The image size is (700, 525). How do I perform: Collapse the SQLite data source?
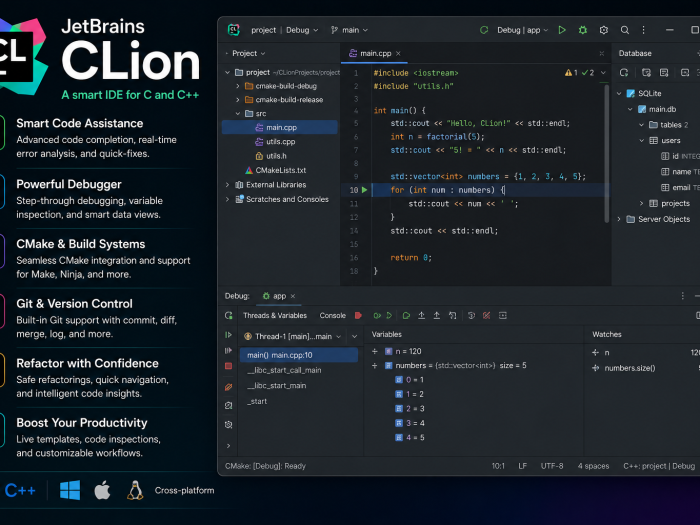pos(619,93)
